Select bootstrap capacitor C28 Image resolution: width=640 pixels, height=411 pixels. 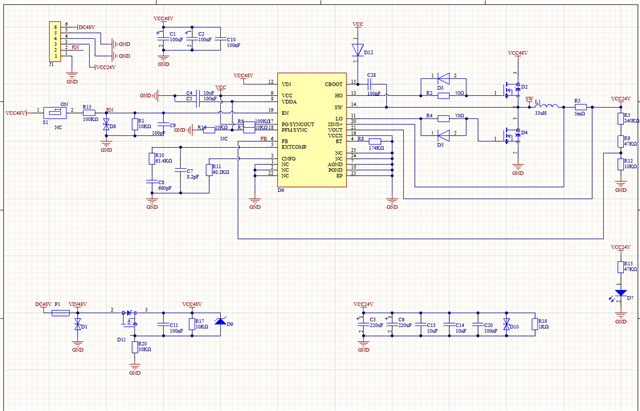click(x=371, y=84)
